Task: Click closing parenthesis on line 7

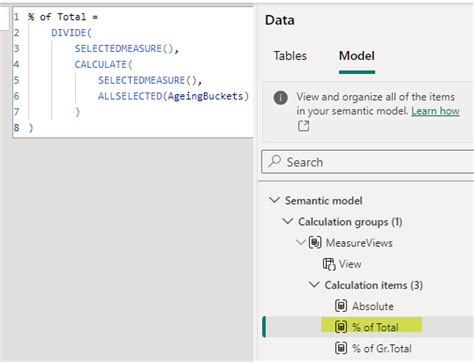Action: (77, 112)
